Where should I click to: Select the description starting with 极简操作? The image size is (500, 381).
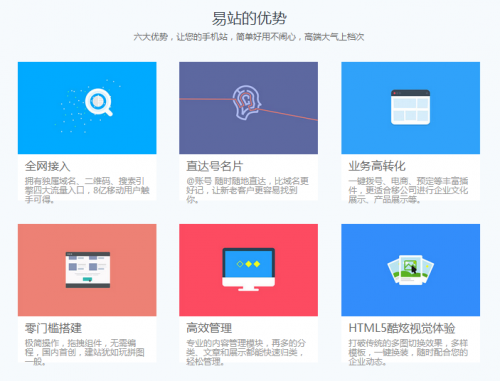[85, 352]
